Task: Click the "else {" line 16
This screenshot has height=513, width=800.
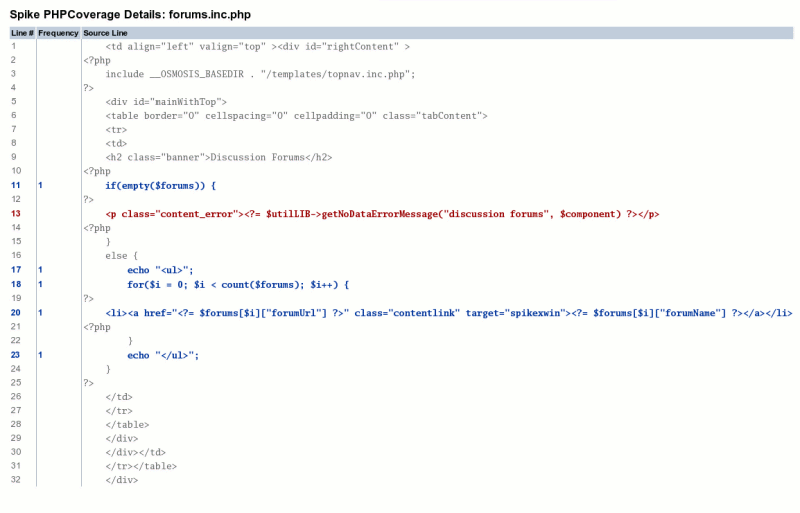Action: [121, 256]
